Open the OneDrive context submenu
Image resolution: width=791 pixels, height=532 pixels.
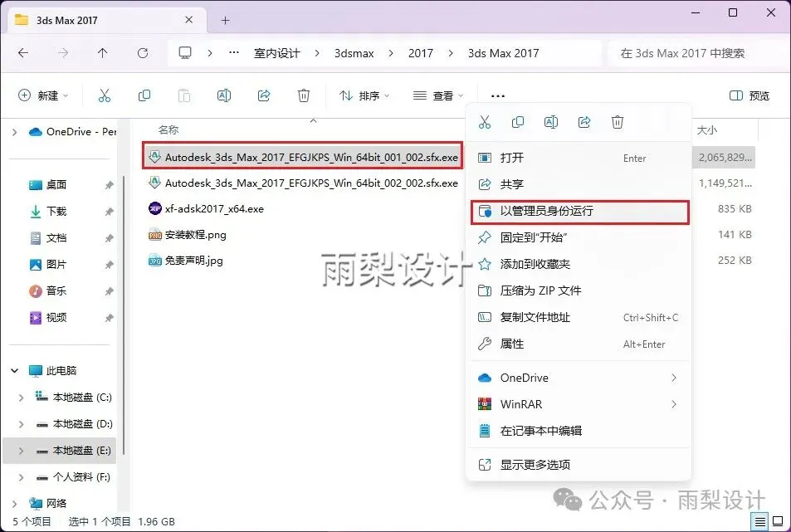(579, 378)
